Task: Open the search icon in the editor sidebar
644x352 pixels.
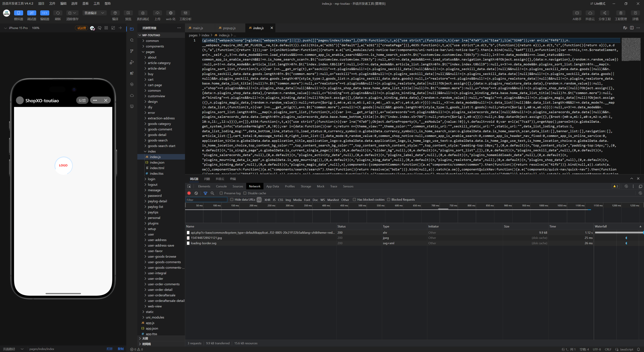Action: [x=132, y=40]
